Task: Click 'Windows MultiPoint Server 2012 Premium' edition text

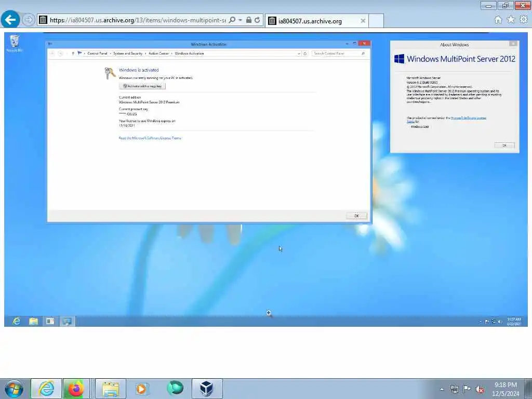Action: pos(149,102)
